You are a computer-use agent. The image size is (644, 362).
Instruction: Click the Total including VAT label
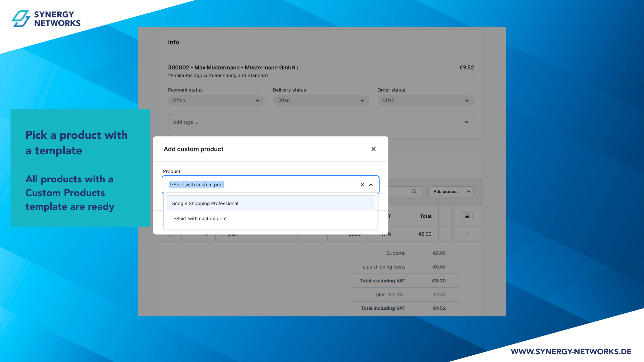click(383, 308)
